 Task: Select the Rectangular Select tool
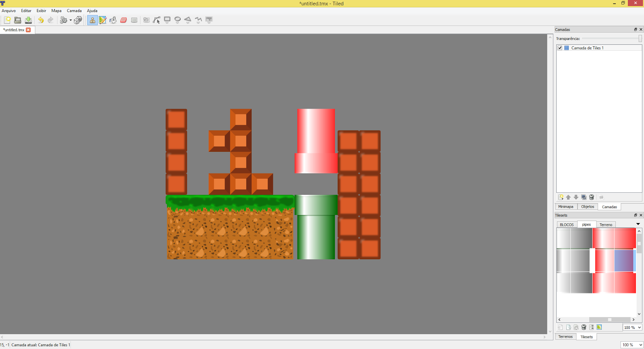(134, 20)
